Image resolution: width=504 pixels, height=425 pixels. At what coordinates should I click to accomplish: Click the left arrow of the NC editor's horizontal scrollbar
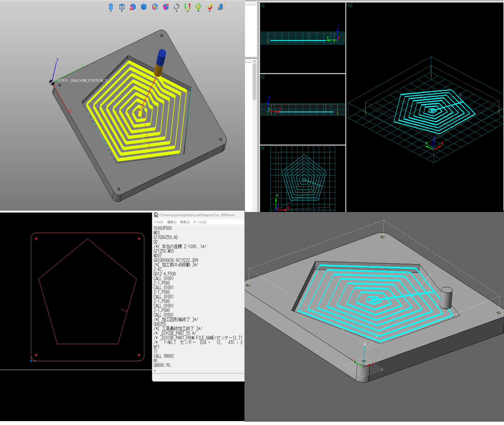(155, 371)
